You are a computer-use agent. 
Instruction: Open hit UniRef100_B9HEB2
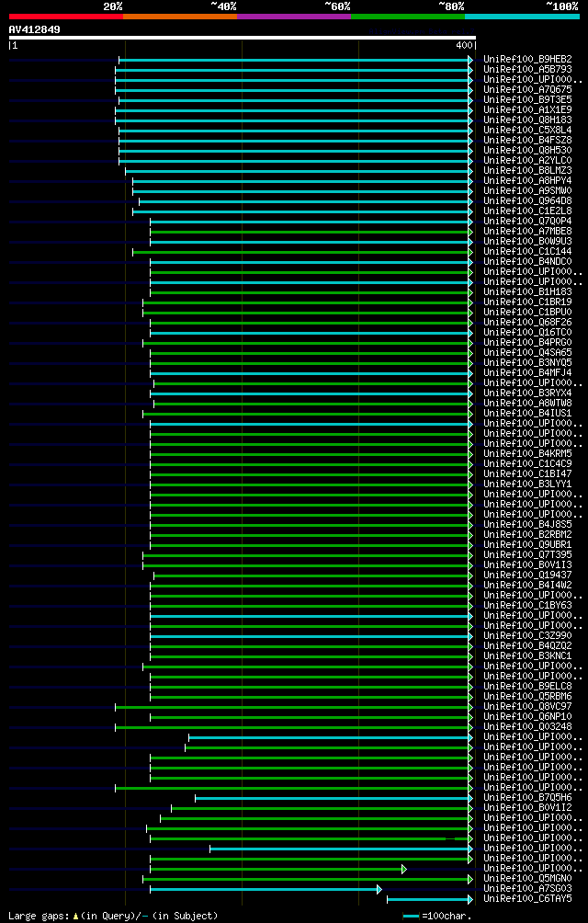coord(526,60)
